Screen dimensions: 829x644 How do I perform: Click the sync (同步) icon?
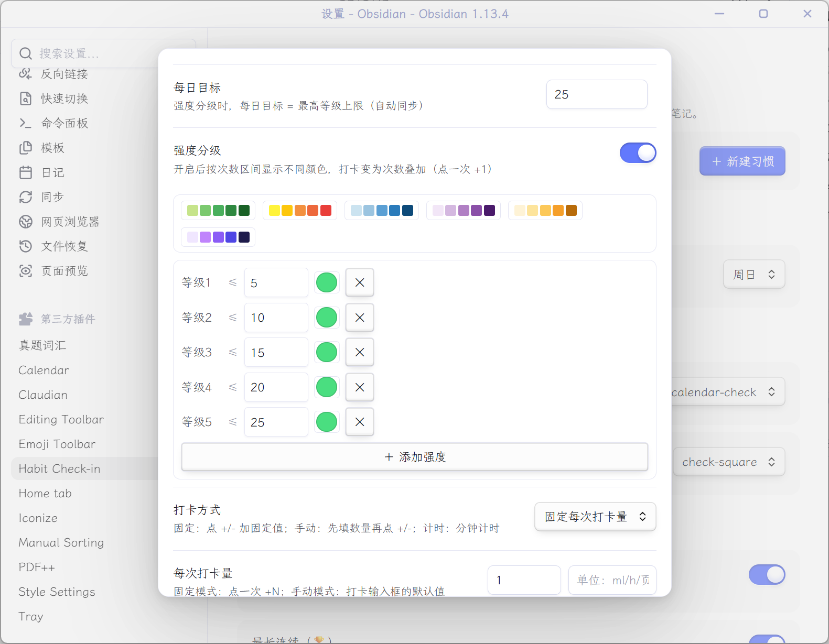[x=26, y=197]
